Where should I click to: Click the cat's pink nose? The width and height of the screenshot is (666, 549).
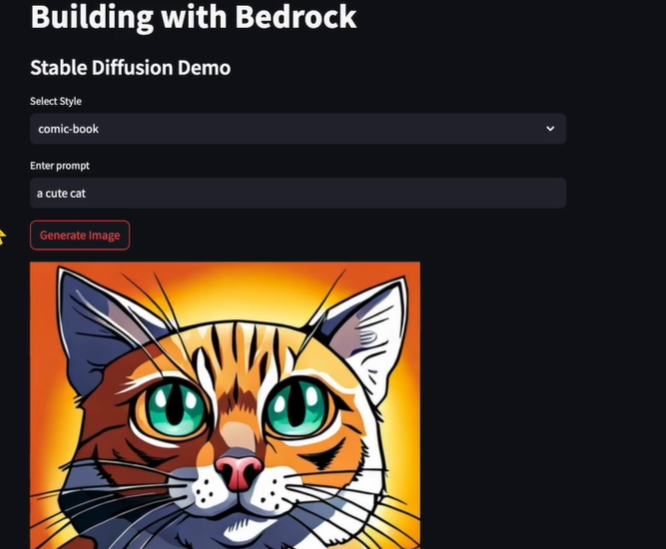(x=239, y=472)
